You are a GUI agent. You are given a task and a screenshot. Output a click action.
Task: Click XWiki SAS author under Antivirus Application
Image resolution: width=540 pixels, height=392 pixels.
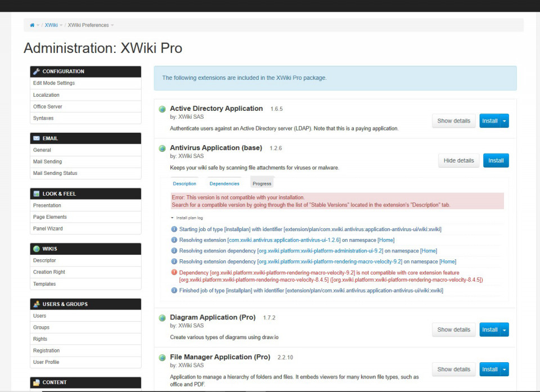pos(191,156)
